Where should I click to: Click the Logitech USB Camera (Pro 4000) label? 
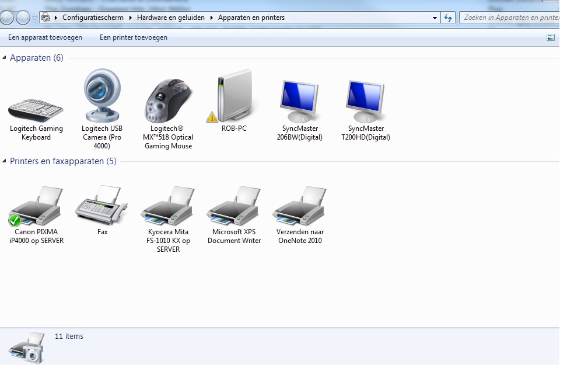coord(102,137)
